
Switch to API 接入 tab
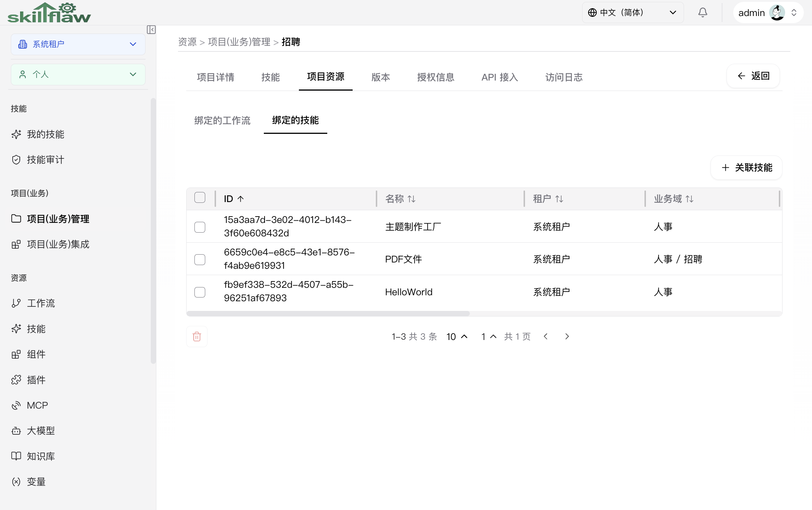500,77
